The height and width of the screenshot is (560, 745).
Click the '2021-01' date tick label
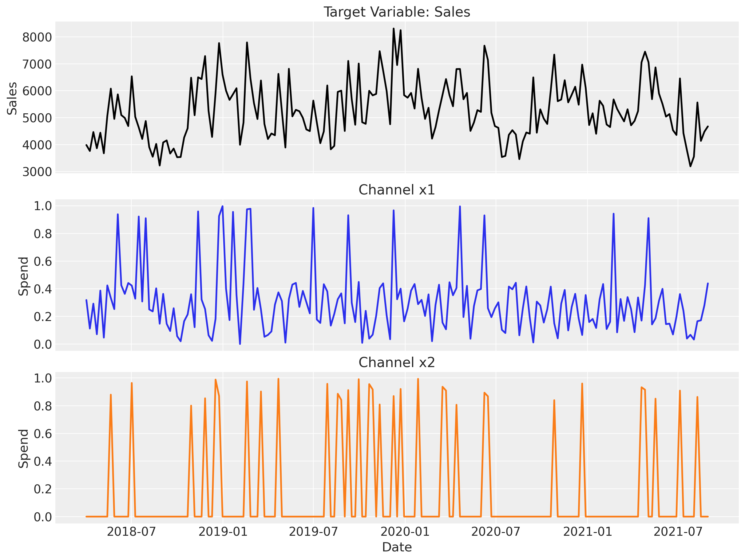tap(587, 531)
